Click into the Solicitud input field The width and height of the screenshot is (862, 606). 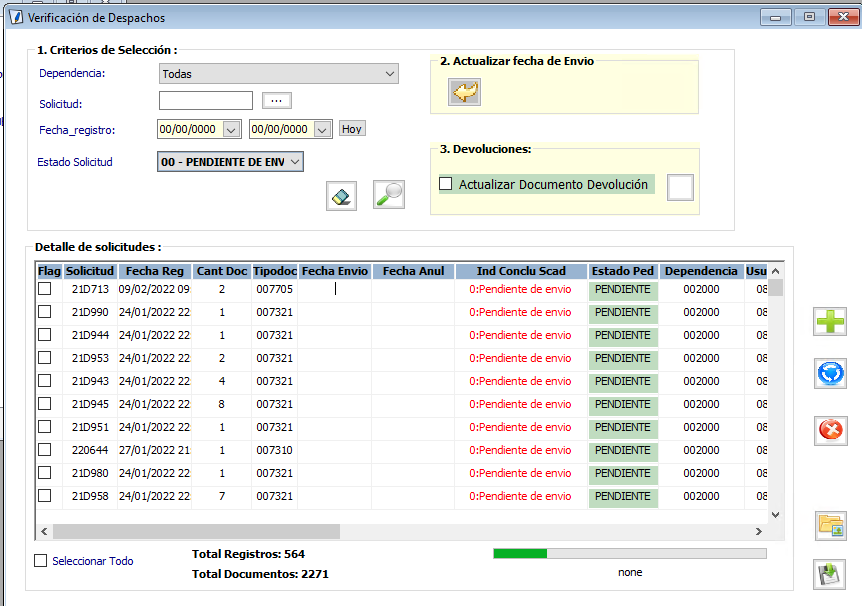click(x=206, y=101)
